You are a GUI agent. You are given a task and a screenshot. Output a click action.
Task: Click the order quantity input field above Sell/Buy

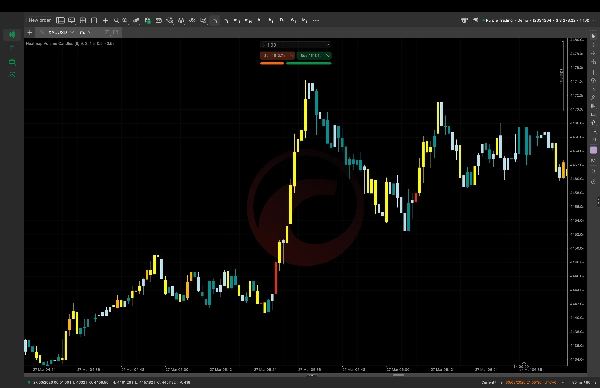point(295,45)
